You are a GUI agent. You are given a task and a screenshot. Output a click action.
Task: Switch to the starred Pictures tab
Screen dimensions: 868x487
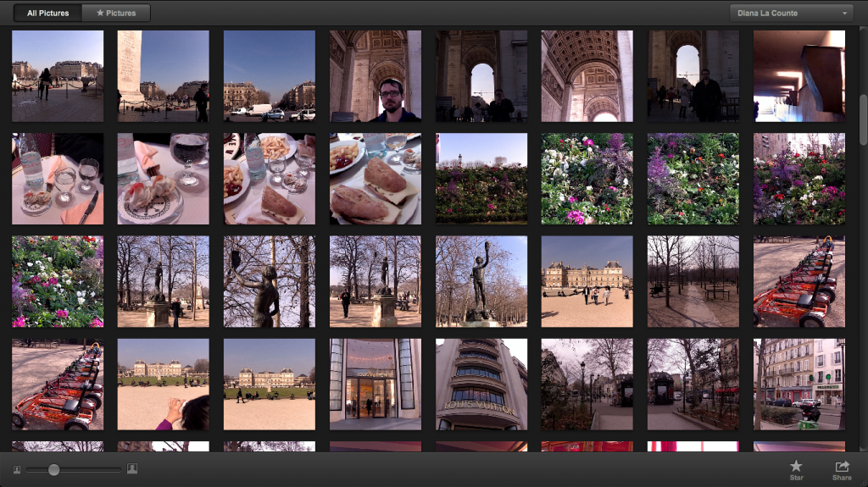click(116, 13)
